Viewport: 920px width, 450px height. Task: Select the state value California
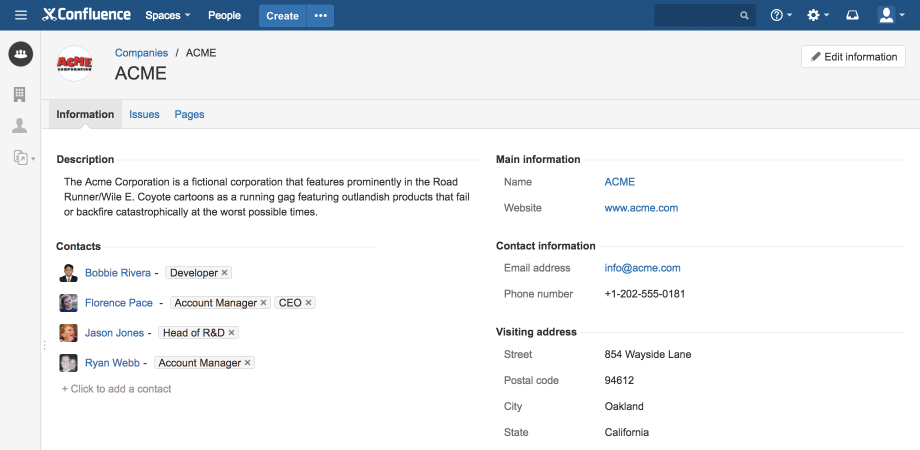[x=627, y=432]
